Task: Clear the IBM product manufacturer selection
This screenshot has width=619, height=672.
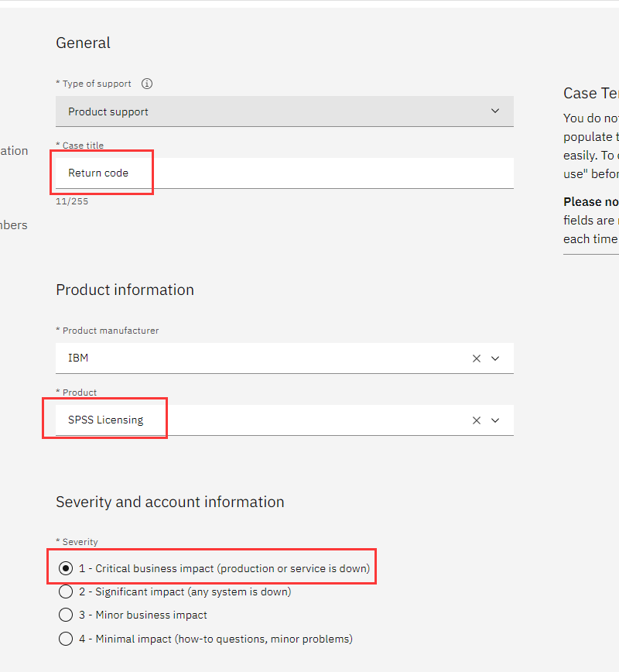Action: click(477, 358)
